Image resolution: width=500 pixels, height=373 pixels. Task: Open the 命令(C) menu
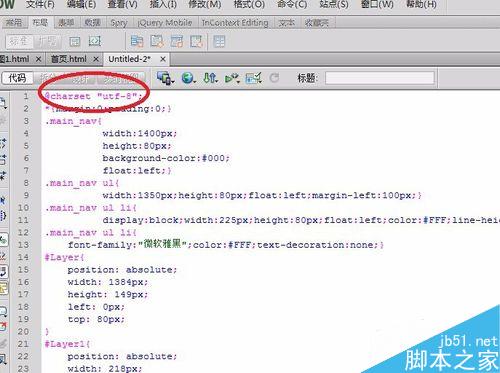(x=292, y=5)
